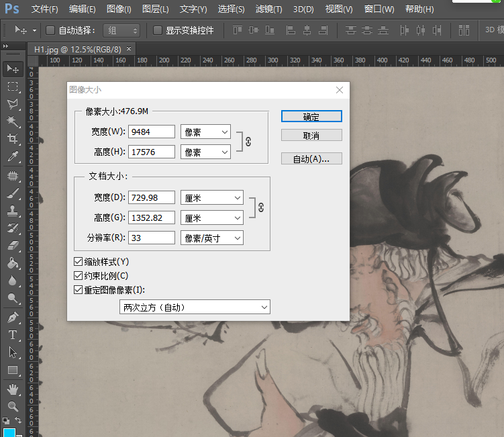Select the Magic Wand tool
The width and height of the screenshot is (504, 437).
point(13,122)
